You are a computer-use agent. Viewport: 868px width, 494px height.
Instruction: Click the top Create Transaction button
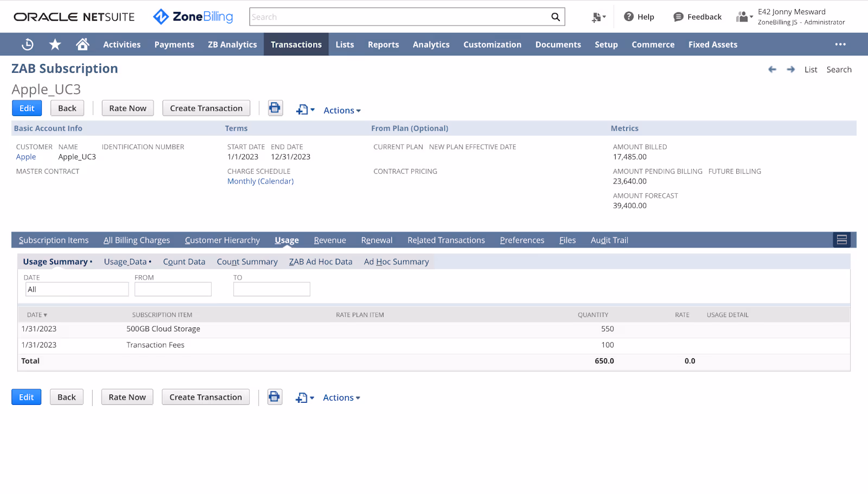(206, 108)
